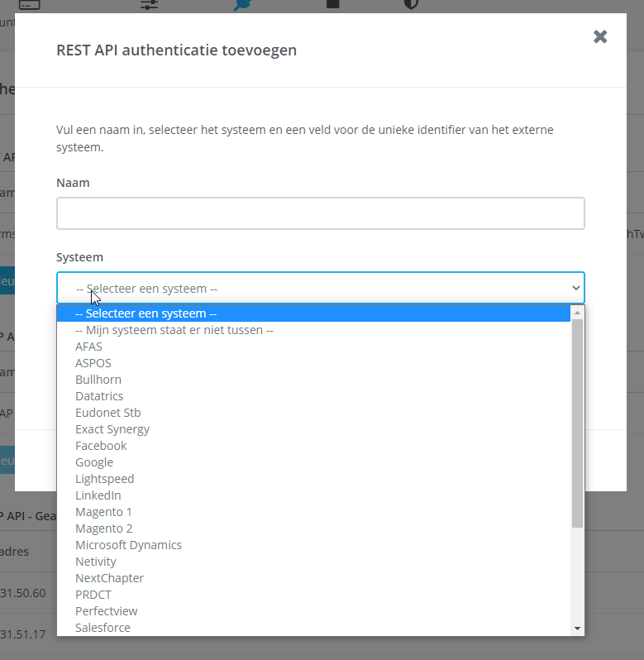Screen dimensions: 644x660
Task: Select the Magento 2 option
Action: pyautogui.click(x=103, y=528)
